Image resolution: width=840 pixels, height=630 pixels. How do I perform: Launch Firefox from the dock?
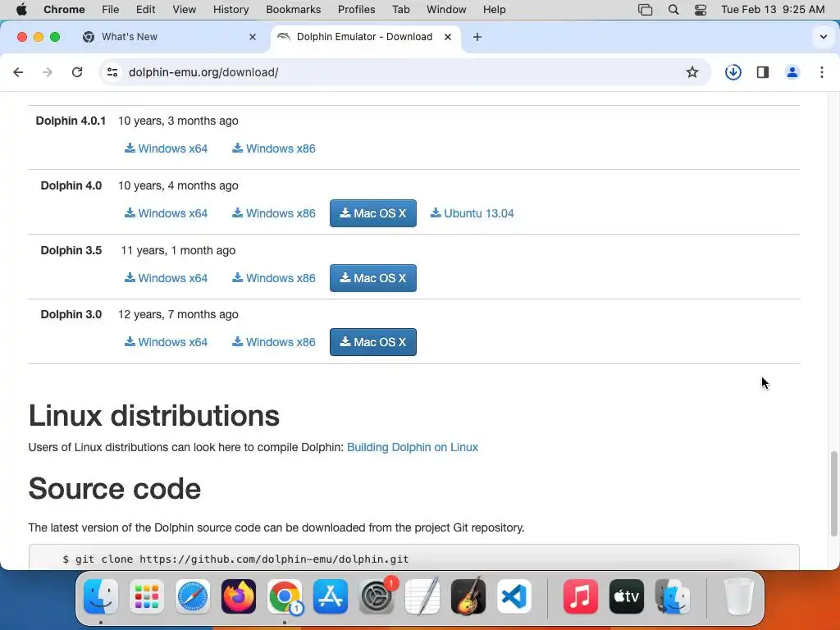pos(239,597)
